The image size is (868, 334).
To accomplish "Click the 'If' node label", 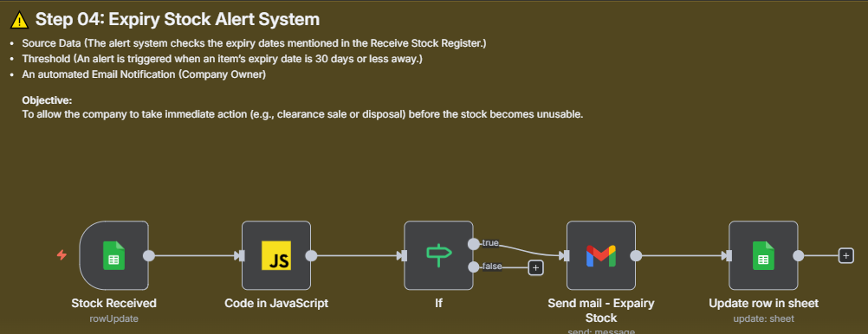I will pos(438,303).
